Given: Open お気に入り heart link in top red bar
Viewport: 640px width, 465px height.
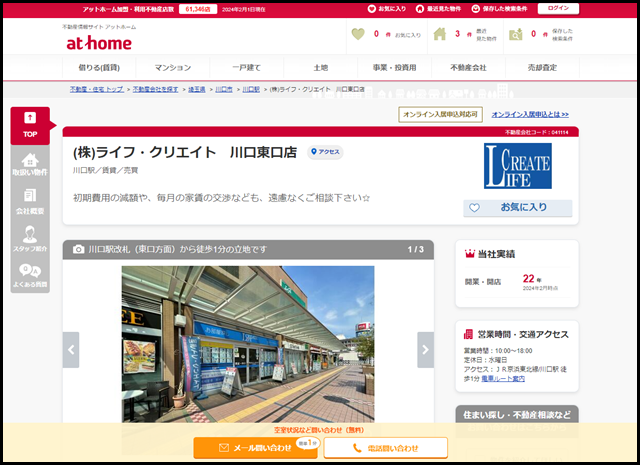Looking at the screenshot, I should [387, 9].
